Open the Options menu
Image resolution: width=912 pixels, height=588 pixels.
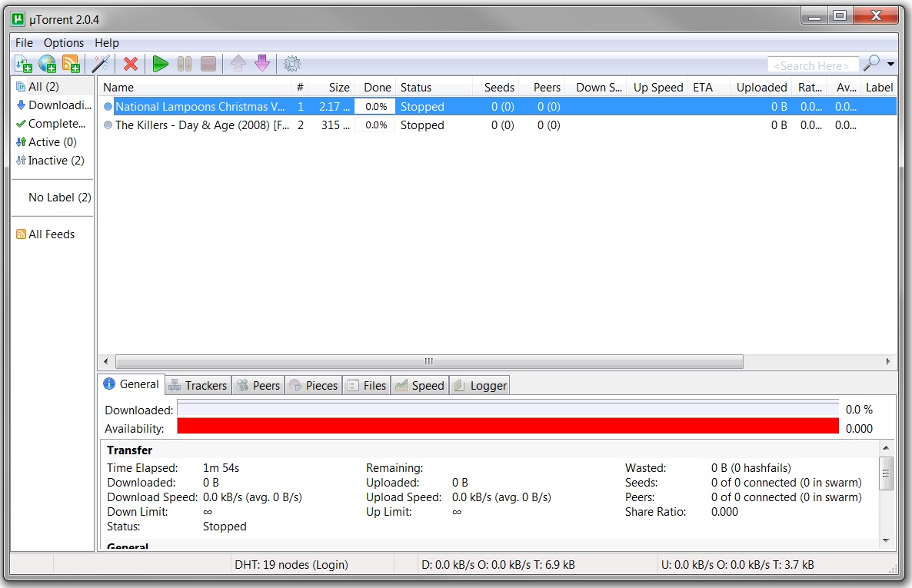63,42
